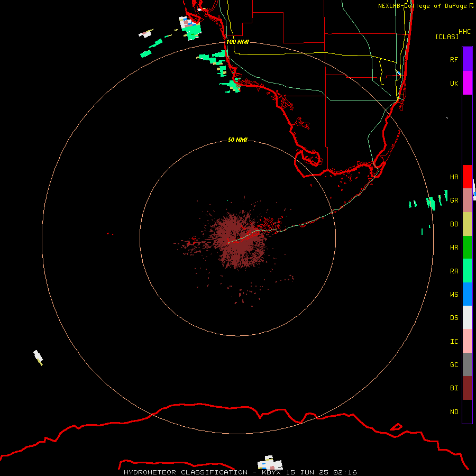Select the WS wet snow blue swatch

(467, 294)
